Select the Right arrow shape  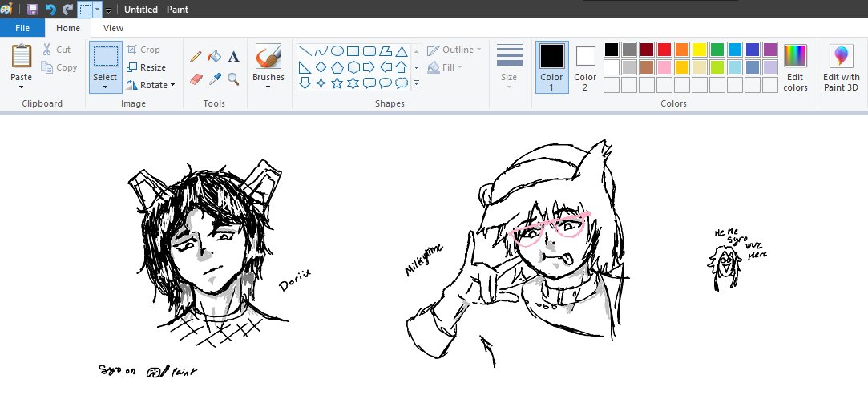click(369, 67)
